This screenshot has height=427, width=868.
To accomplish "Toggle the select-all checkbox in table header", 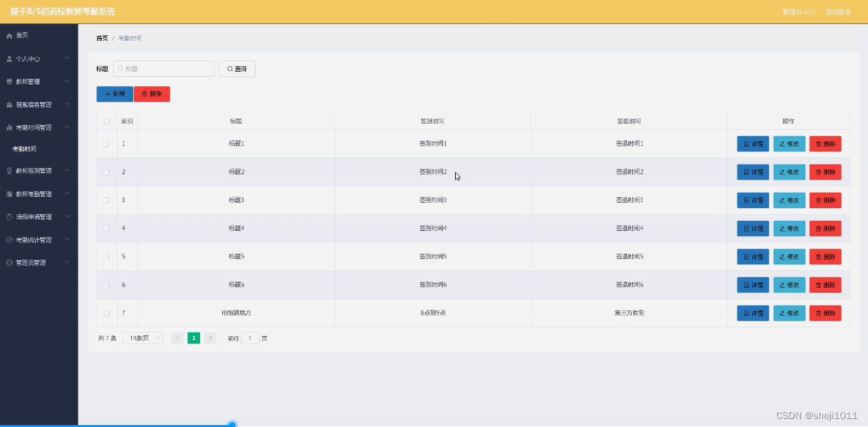I will pos(106,120).
